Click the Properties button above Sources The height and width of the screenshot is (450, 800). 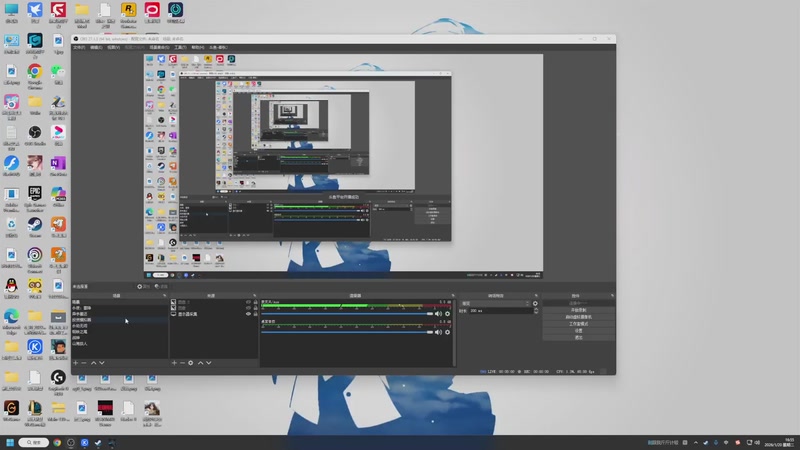pos(143,287)
